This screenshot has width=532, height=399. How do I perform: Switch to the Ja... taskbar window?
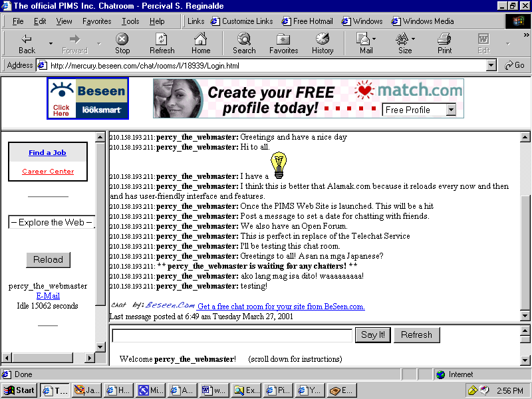point(87,390)
